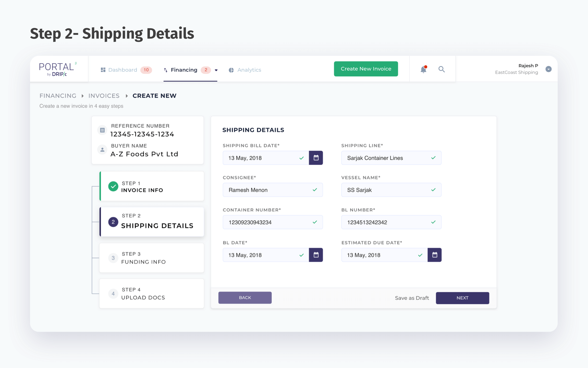The height and width of the screenshot is (368, 588).
Task: Open the notifications bell icon
Action: 424,69
